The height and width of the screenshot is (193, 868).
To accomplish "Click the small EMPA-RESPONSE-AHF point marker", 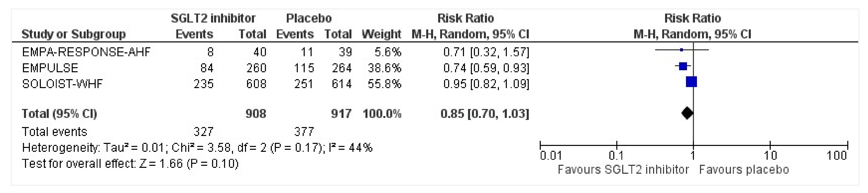I will click(x=681, y=50).
